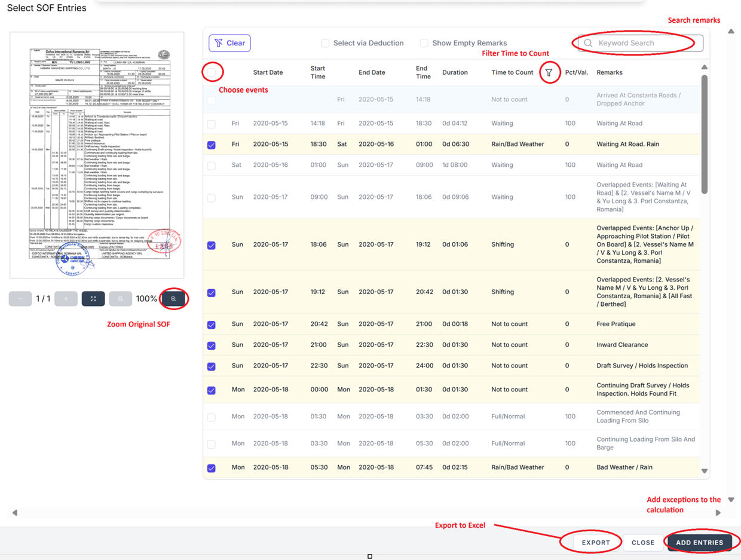Open the SOF document thumbnail preview
Screen dimensions: 741x560
(x=97, y=155)
